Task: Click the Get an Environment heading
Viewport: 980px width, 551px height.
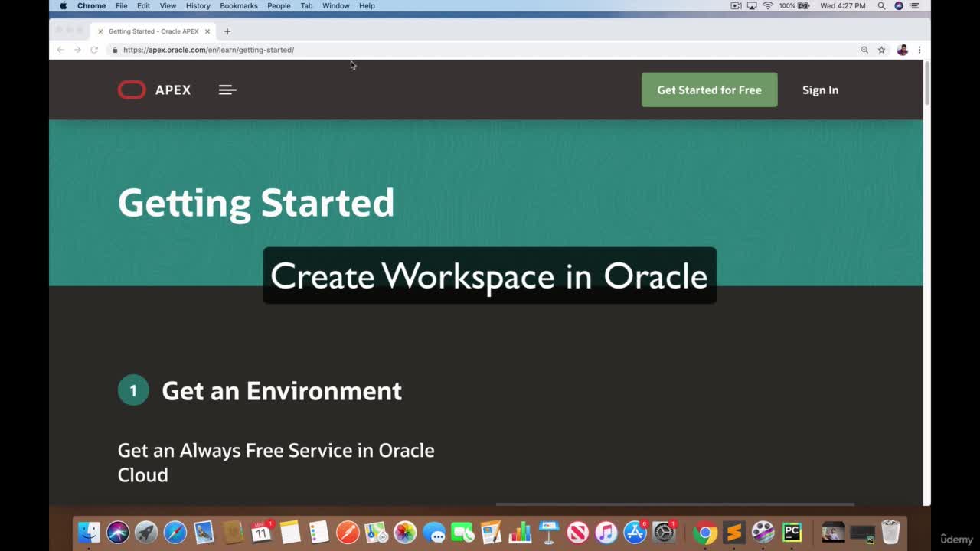Action: click(282, 391)
